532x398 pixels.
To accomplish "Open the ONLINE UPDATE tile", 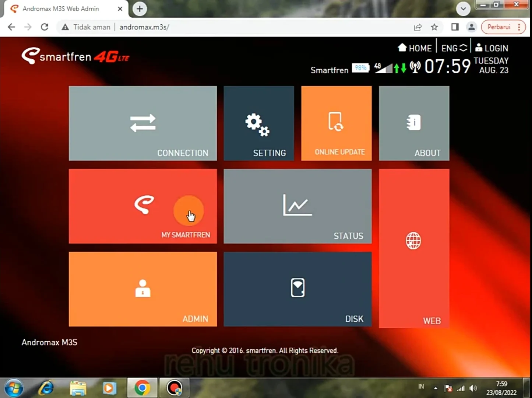I will [x=337, y=123].
